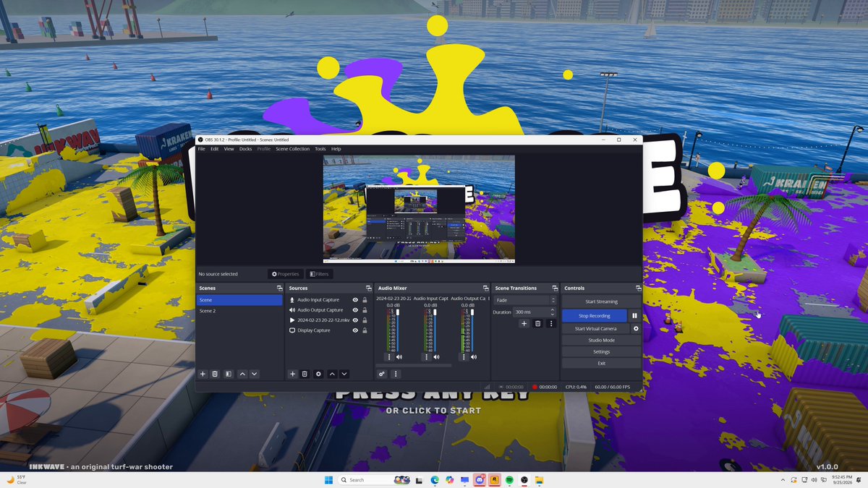868x488 pixels.
Task: Switch to Studio Mode
Action: 601,340
